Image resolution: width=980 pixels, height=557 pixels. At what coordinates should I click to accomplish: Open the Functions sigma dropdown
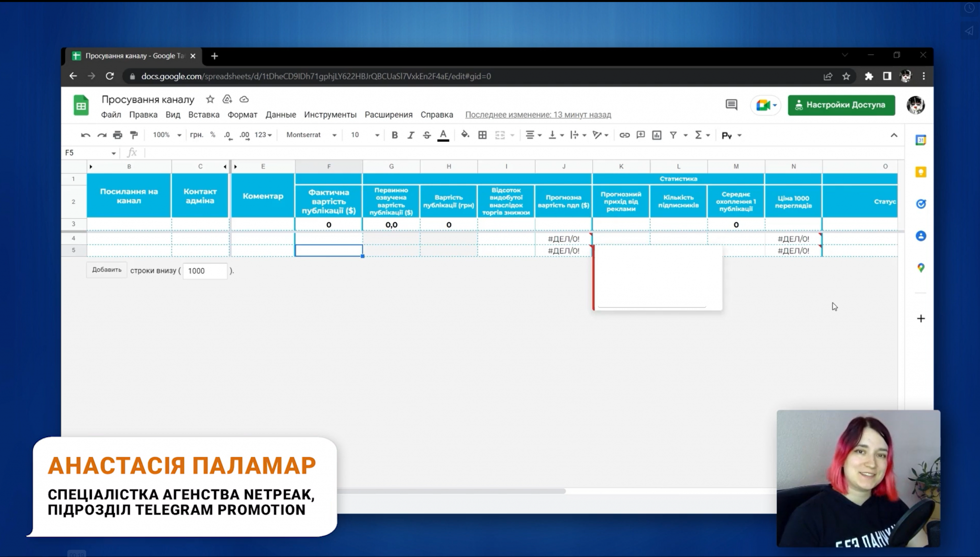click(x=702, y=135)
